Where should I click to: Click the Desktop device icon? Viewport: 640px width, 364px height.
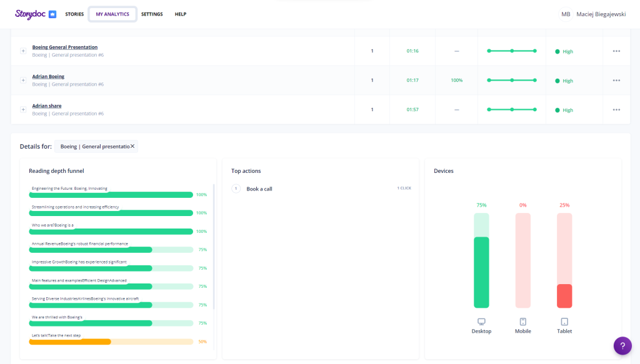[481, 322]
